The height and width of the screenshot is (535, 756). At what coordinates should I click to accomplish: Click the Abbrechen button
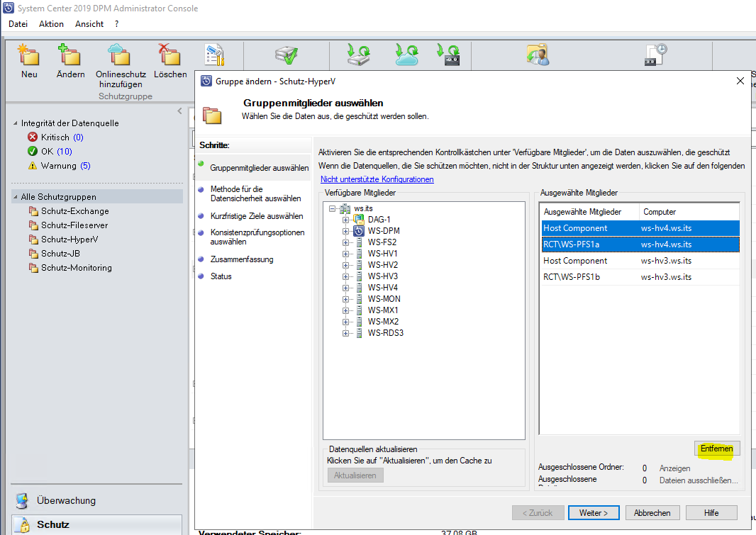pos(652,513)
